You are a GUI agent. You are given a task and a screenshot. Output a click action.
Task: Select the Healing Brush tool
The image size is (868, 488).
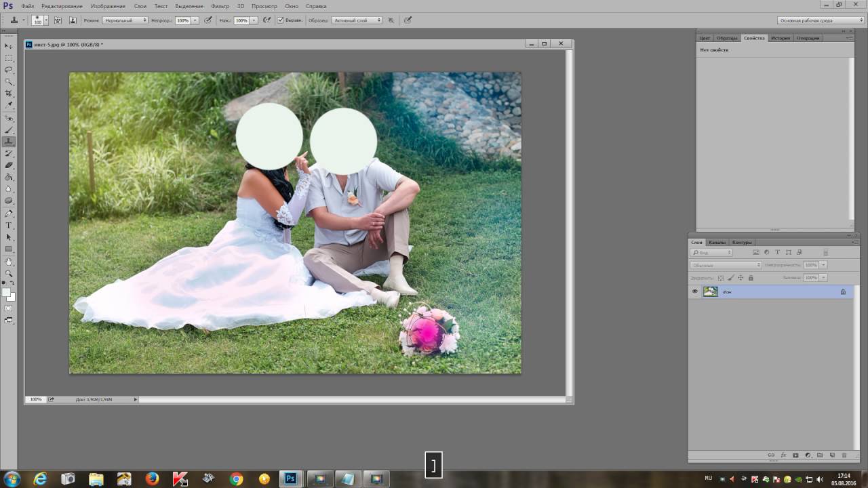9,118
